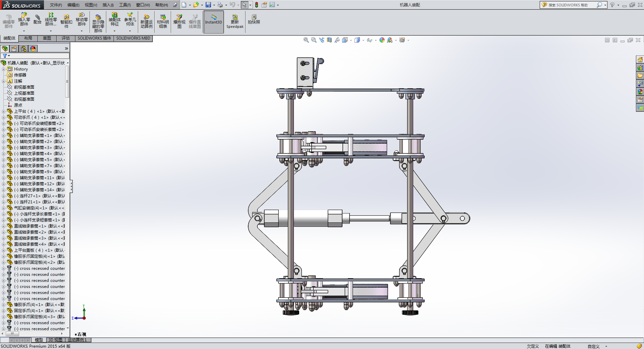
Task: Click the Apply Scene icon
Action: pos(389,40)
